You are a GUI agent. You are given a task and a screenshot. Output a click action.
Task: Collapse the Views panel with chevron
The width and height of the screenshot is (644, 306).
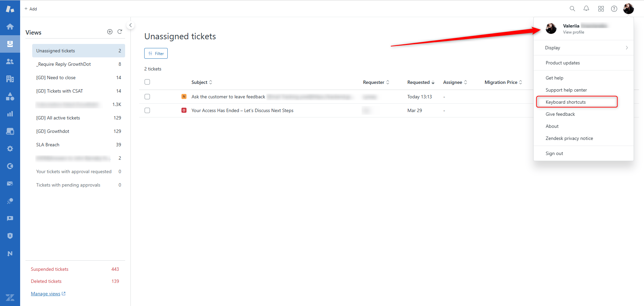pos(130,25)
